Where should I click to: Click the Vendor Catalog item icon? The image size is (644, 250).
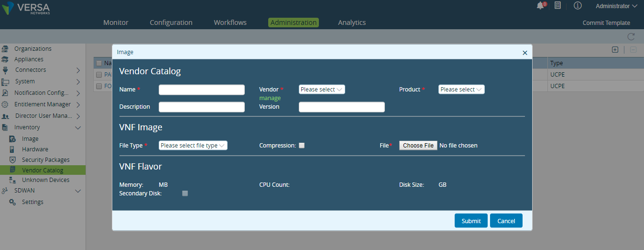(13, 170)
